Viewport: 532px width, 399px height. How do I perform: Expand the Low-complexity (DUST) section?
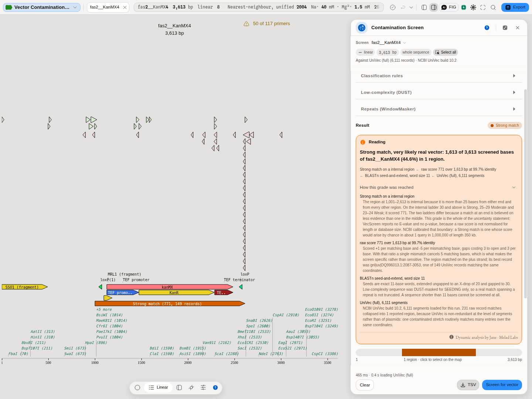point(439,92)
